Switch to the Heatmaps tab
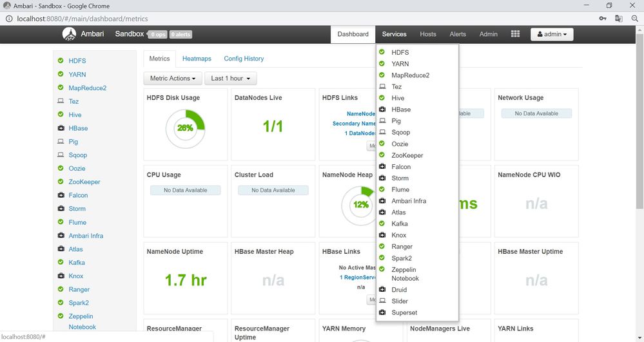 coord(197,59)
